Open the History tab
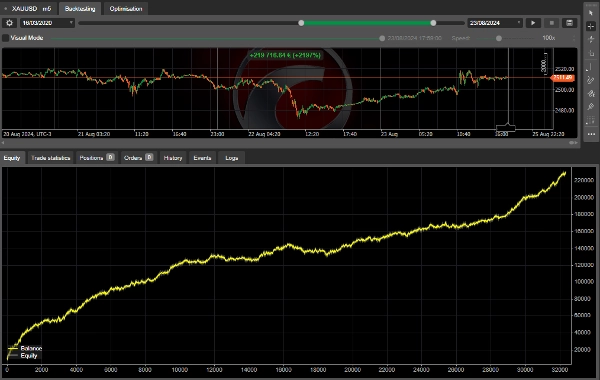Viewport: 600px width, 380px height. 173,158
